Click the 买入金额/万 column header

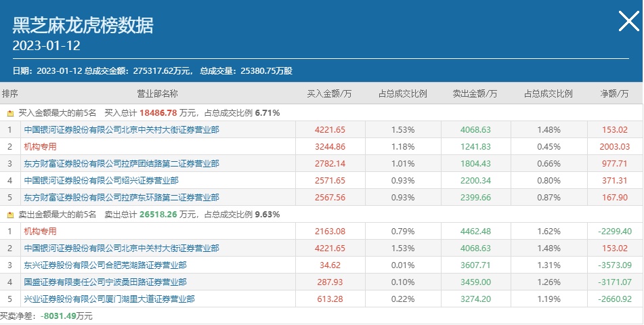330,93
